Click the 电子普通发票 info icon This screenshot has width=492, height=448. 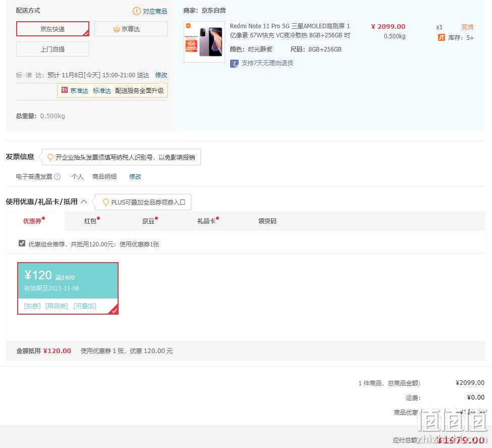57,177
